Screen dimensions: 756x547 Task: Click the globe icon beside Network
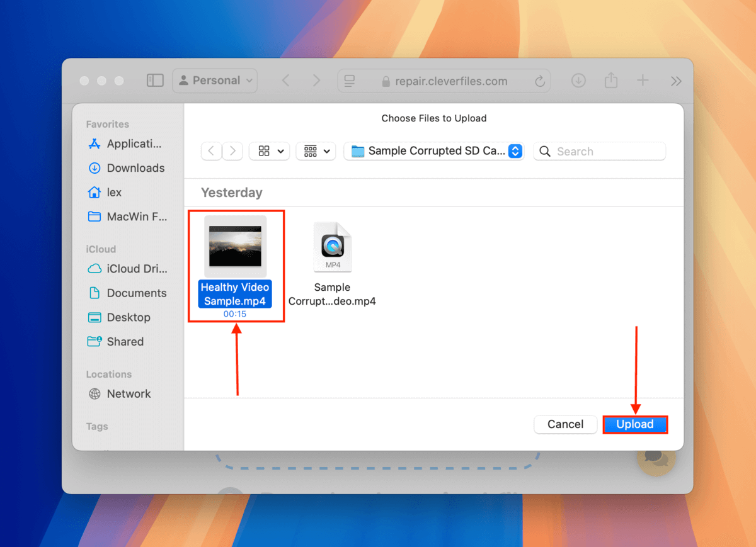click(94, 394)
